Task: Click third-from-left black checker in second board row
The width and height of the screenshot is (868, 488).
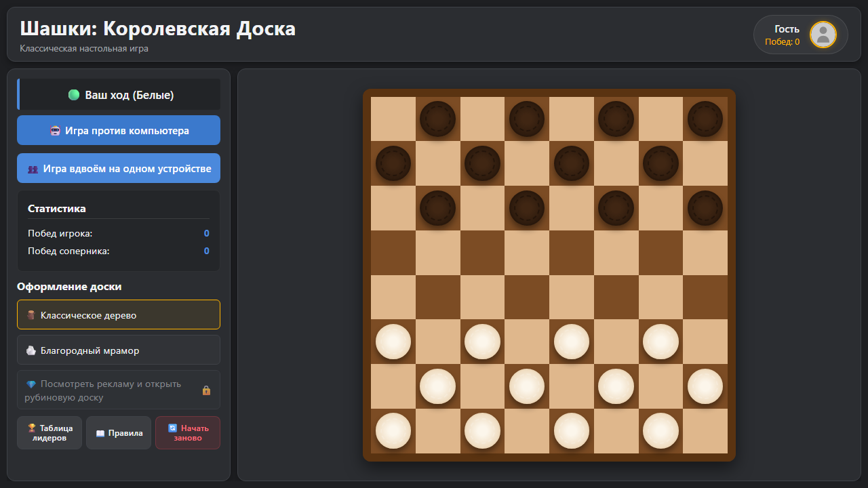Action: pyautogui.click(x=572, y=163)
